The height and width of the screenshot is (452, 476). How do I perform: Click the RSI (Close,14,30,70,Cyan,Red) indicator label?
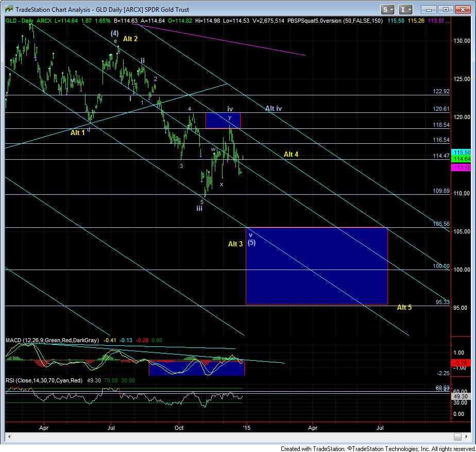point(44,380)
